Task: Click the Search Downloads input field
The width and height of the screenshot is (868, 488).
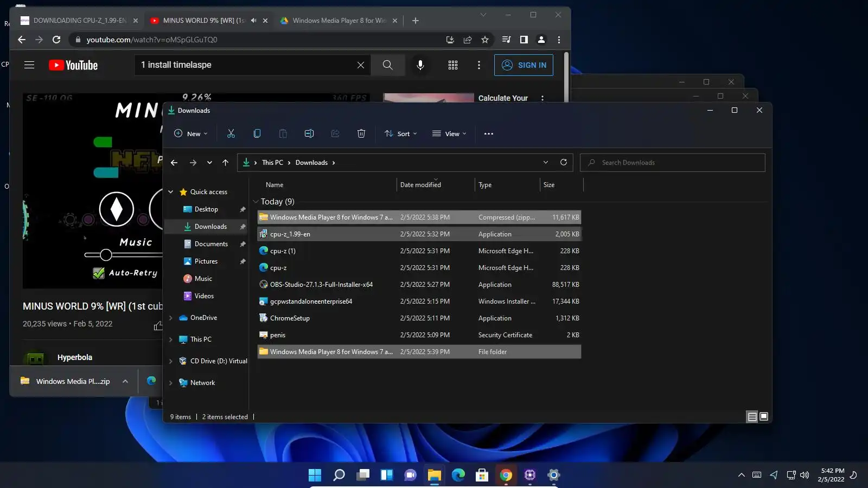Action: point(673,163)
